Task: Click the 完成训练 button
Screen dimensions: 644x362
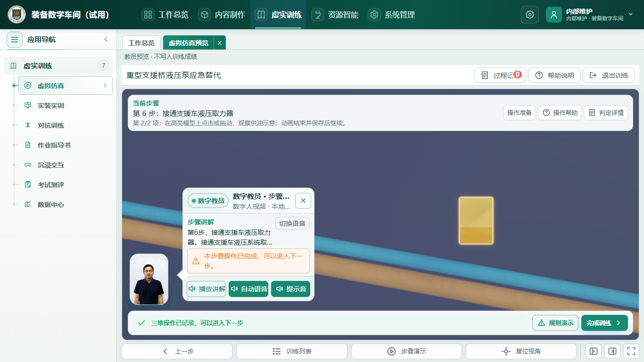Action: tap(604, 323)
